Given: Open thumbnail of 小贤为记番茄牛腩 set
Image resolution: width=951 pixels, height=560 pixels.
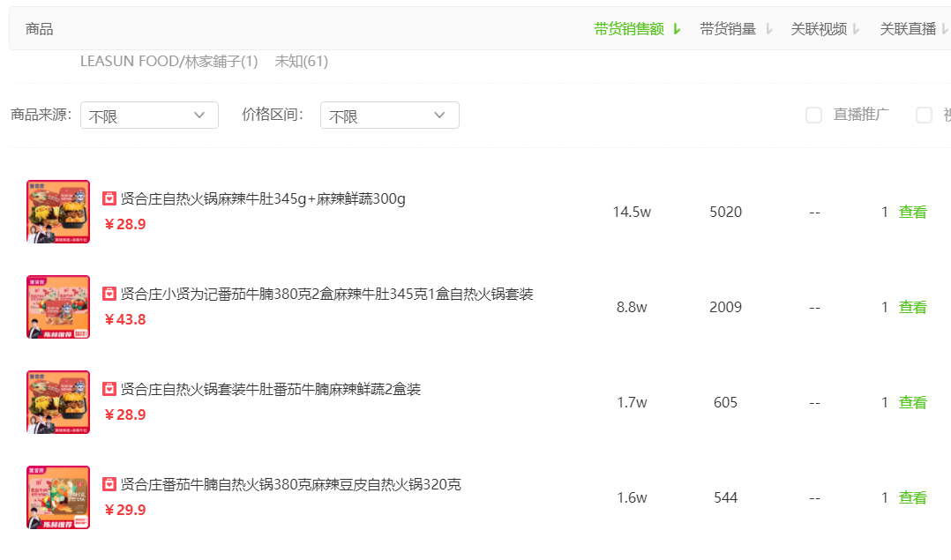Looking at the screenshot, I should point(58,307).
